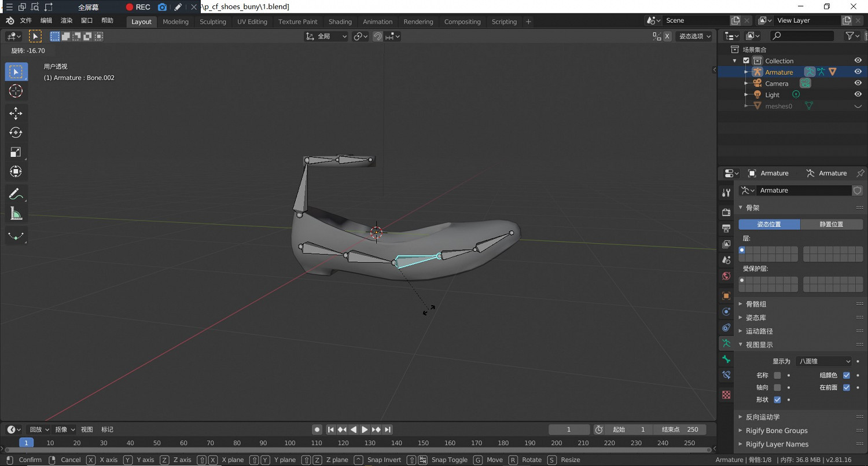This screenshot has height=466, width=868.
Task: Expand the 反向运动学 panel
Action: click(x=762, y=417)
